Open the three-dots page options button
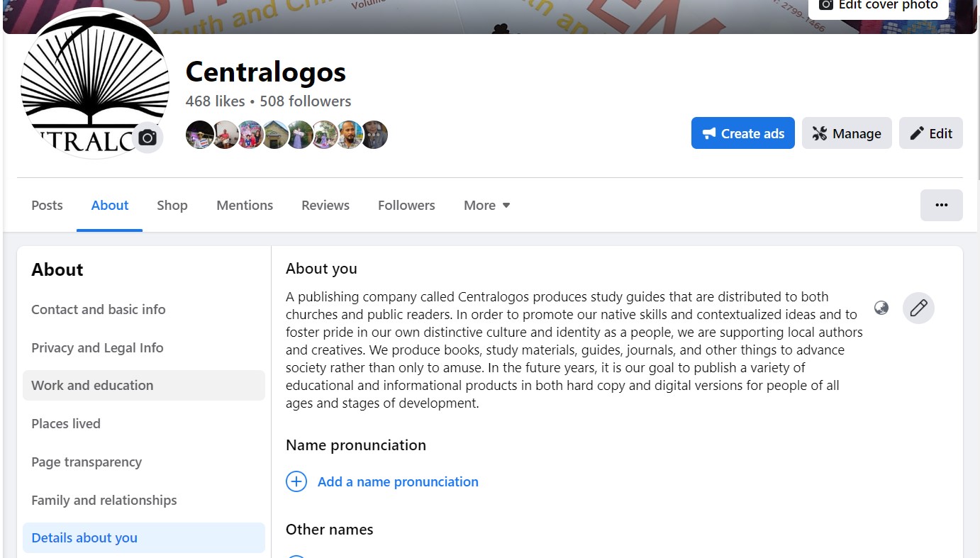Screen dimensions: 980x558 click(x=941, y=206)
